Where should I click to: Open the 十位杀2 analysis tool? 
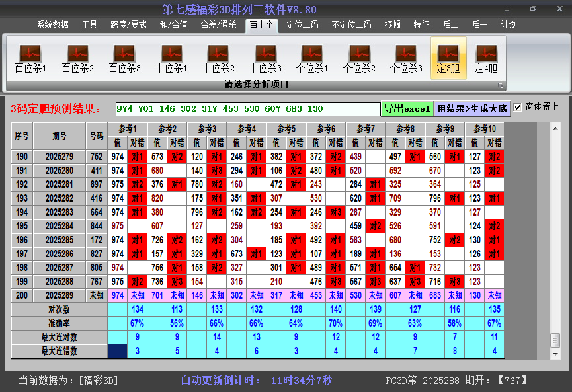[x=218, y=56]
